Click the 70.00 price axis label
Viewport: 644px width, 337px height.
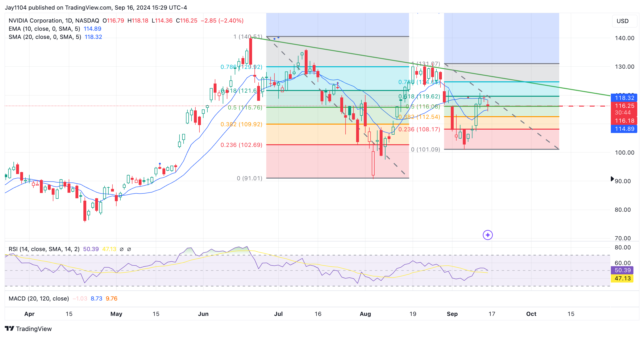(x=623, y=238)
